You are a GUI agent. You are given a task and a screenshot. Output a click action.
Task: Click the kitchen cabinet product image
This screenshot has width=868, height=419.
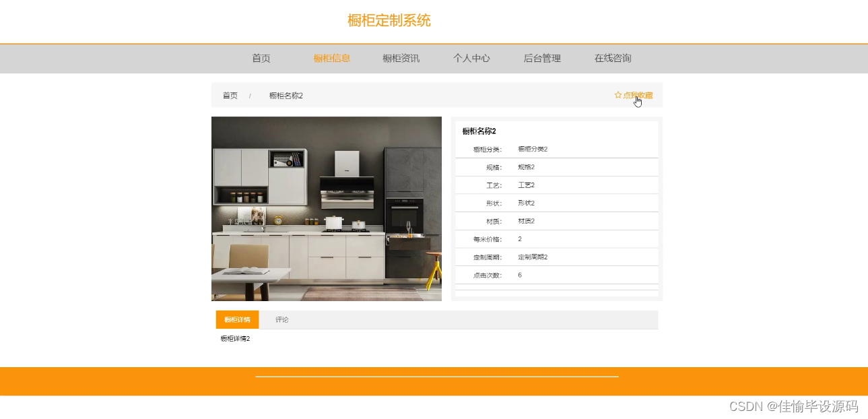coord(326,209)
